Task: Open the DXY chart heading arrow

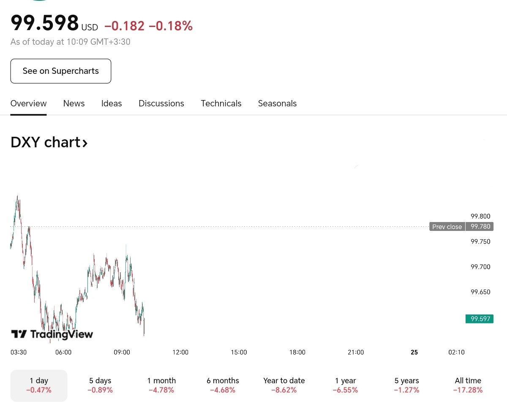Action: 85,143
